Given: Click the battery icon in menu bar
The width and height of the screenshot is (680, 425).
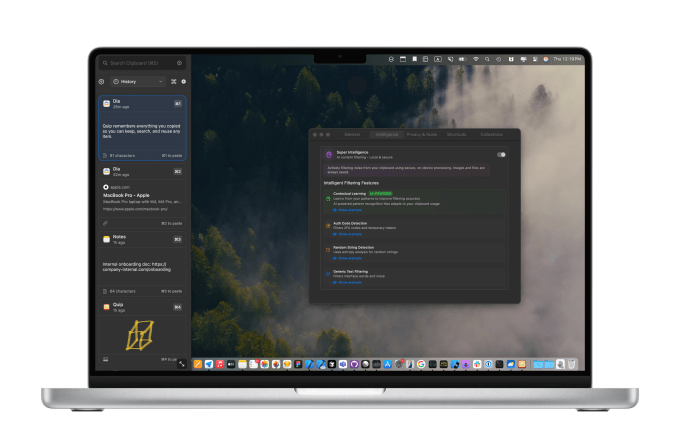Looking at the screenshot, I should (x=462, y=59).
